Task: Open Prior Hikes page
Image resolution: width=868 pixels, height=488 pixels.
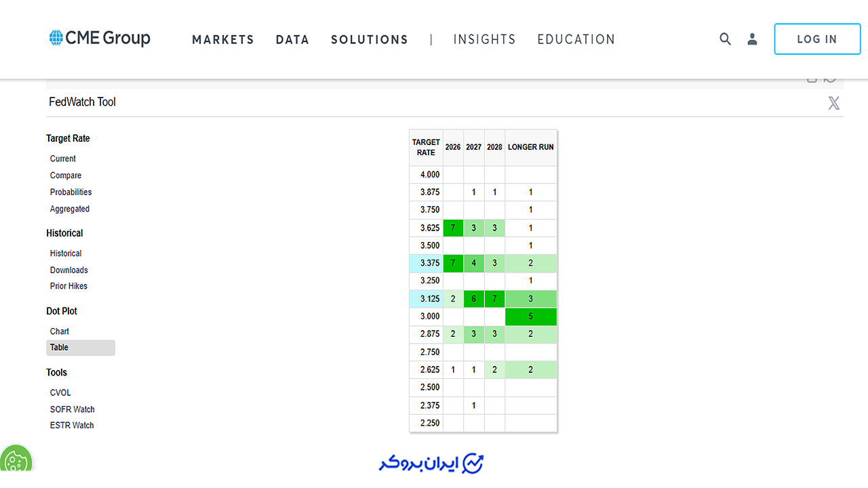Action: [x=68, y=286]
